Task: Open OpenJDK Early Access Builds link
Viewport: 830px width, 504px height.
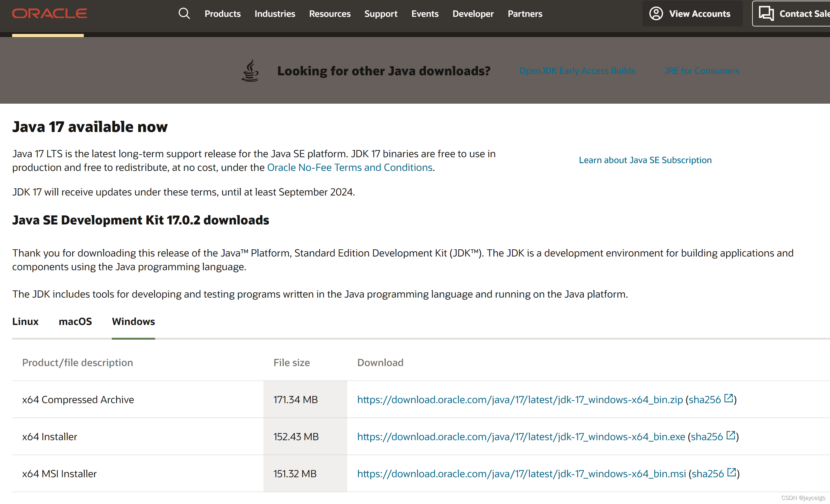Action: [x=577, y=71]
